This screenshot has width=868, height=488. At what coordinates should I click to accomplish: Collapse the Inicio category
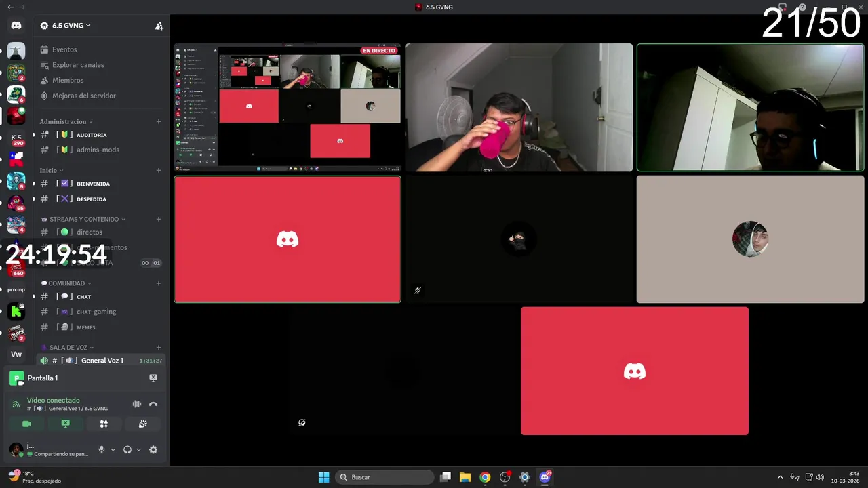point(52,171)
